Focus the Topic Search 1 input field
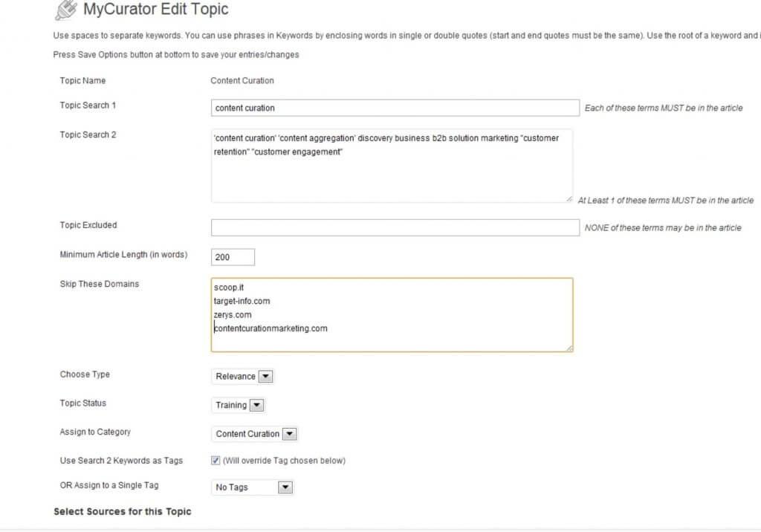Viewport: 761px width, 532px height. point(395,108)
